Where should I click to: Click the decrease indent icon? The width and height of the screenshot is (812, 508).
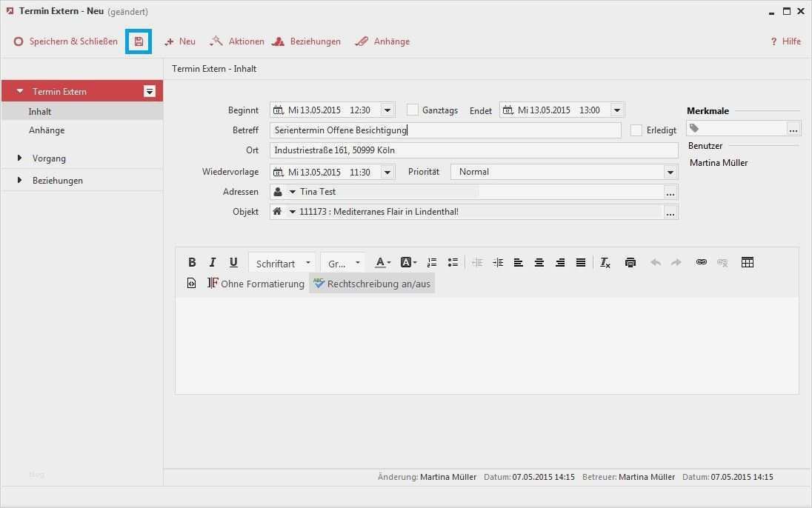(477, 263)
